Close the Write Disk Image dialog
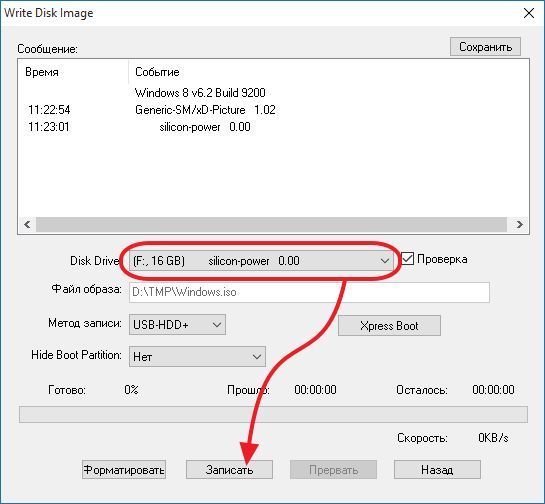This screenshot has width=545, height=504. (529, 13)
